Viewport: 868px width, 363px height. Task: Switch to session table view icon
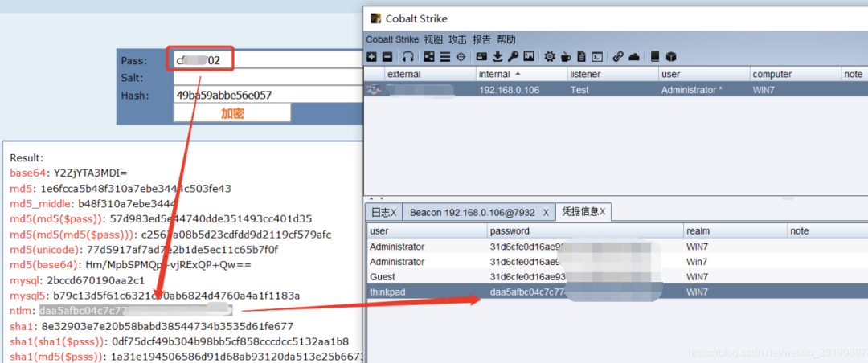[445, 56]
